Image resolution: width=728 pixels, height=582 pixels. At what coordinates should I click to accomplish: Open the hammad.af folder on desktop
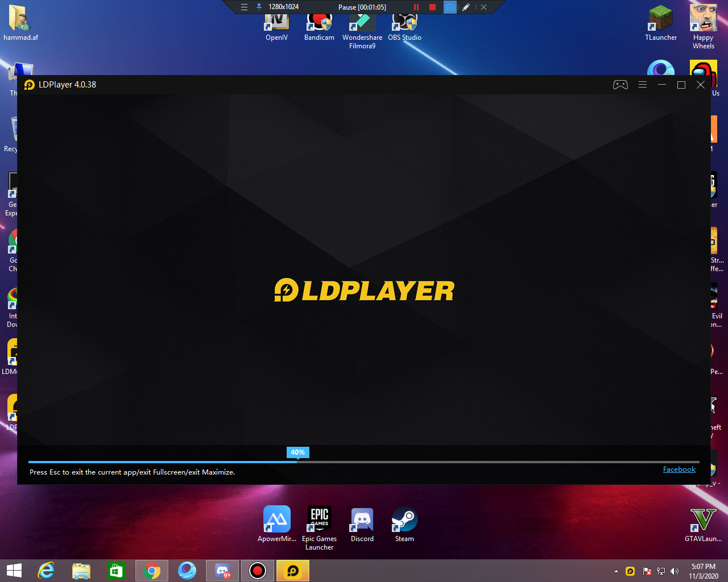point(20,23)
